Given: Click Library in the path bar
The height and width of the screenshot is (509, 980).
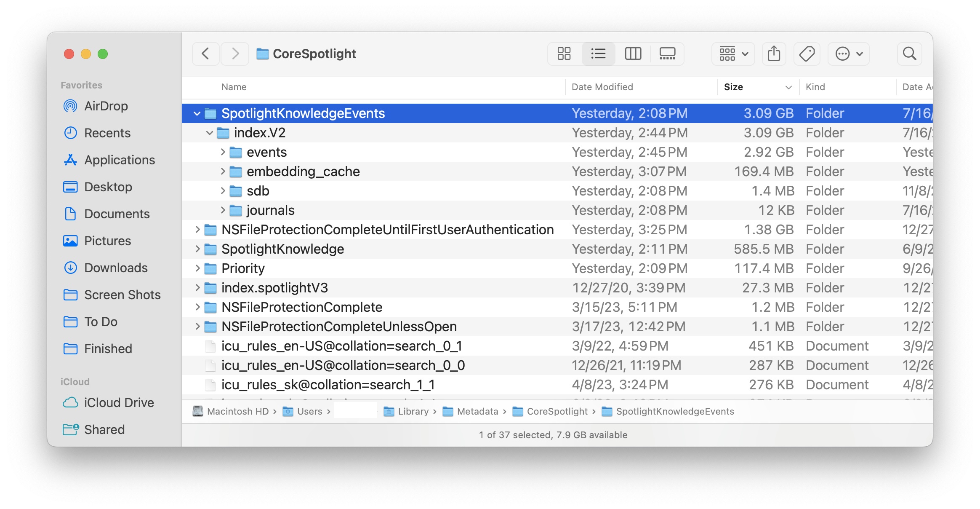Looking at the screenshot, I should tap(414, 411).
